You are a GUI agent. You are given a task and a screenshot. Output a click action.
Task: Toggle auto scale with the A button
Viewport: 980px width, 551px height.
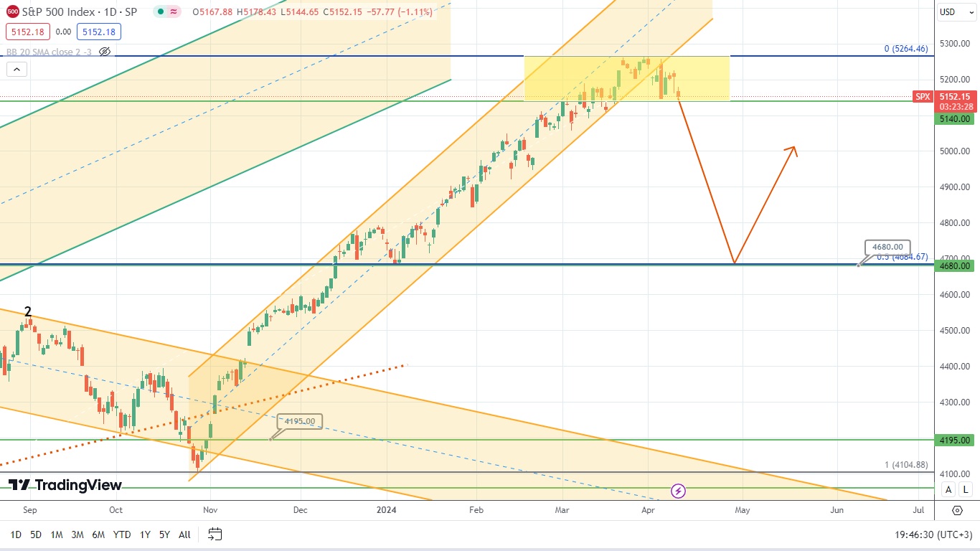tap(948, 489)
